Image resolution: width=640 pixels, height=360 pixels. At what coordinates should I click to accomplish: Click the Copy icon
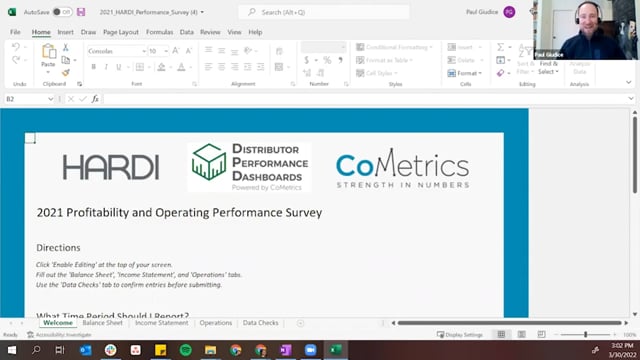coord(65,60)
